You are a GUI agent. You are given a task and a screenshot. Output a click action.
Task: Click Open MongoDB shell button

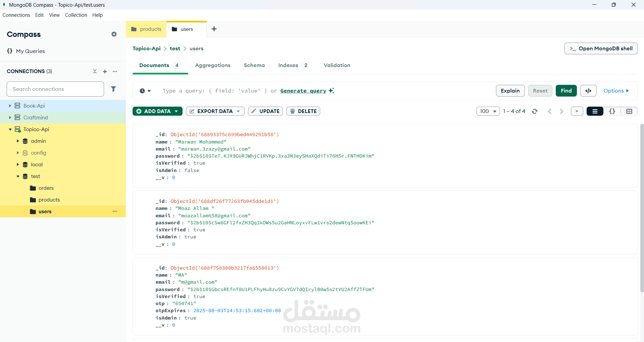[x=601, y=49]
